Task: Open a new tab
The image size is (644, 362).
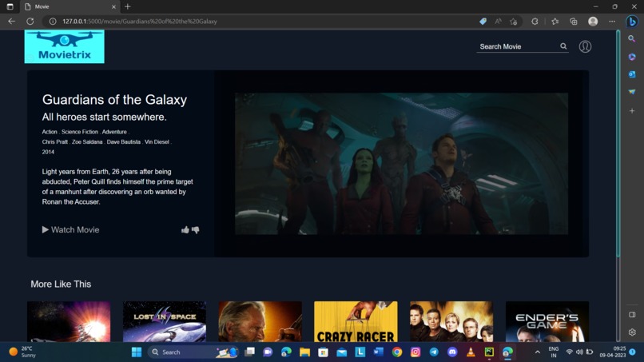Action: (128, 6)
